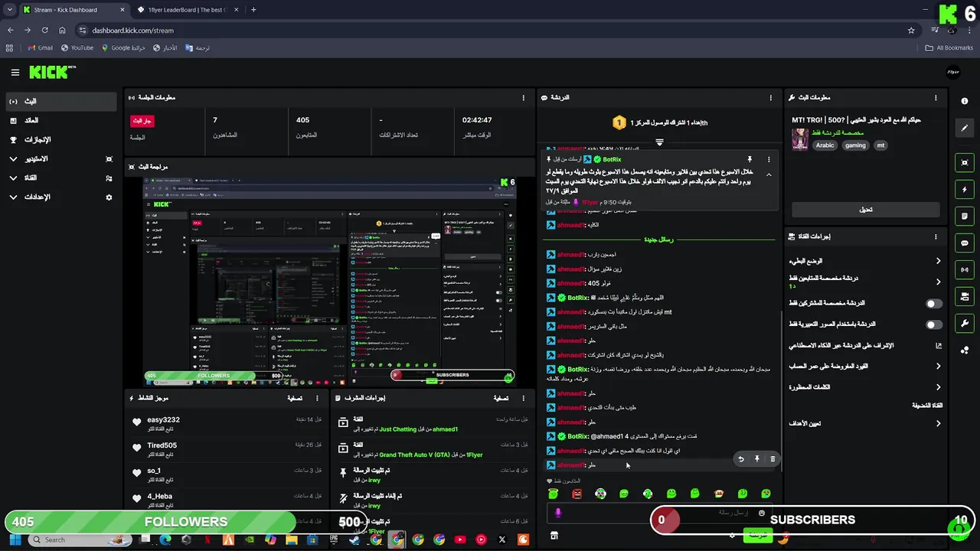The image size is (980, 551).
Task: Click the camera channel icon in right rail
Action: (x=965, y=296)
